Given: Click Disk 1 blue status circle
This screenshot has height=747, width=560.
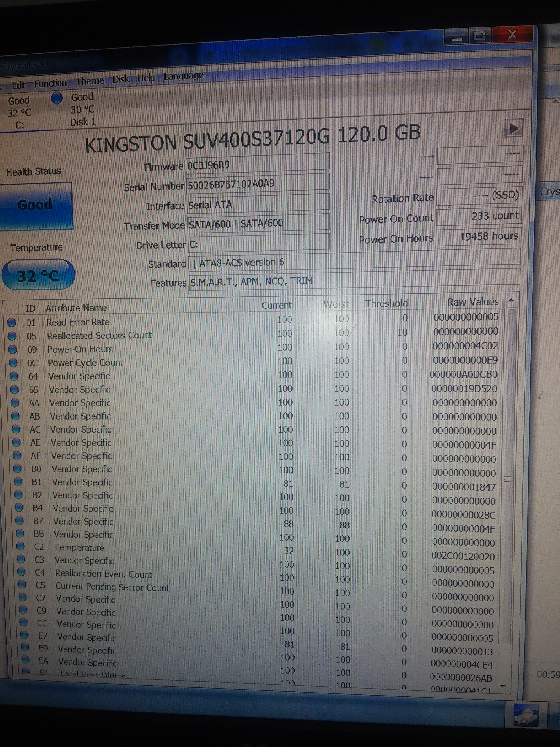Looking at the screenshot, I should pos(57,98).
